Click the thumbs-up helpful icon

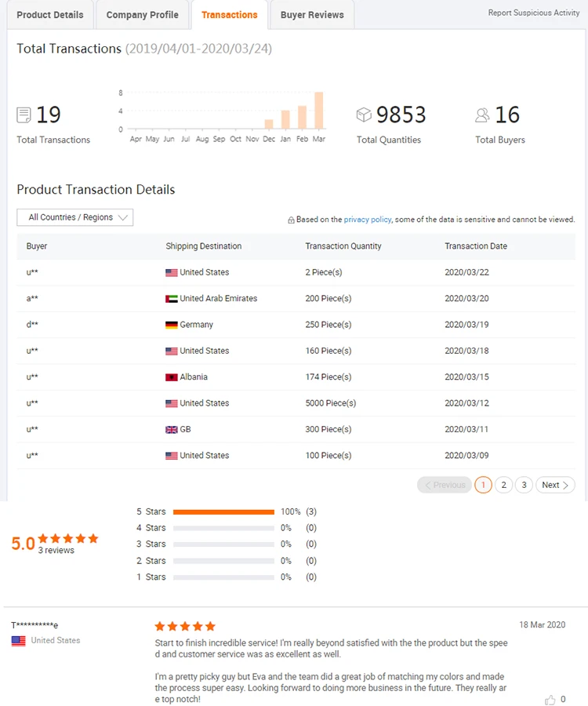550,699
